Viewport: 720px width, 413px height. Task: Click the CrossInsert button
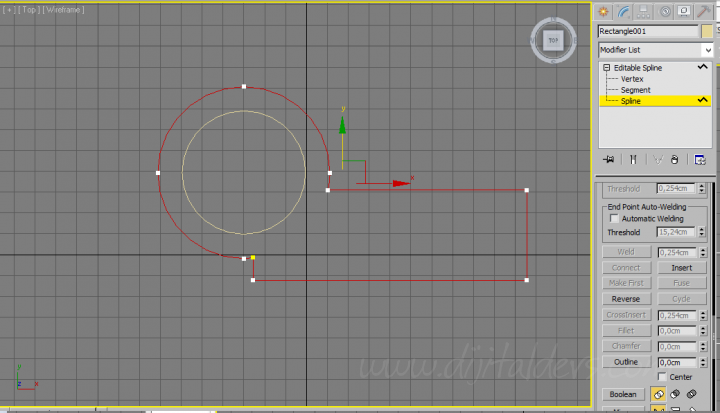coord(626,315)
